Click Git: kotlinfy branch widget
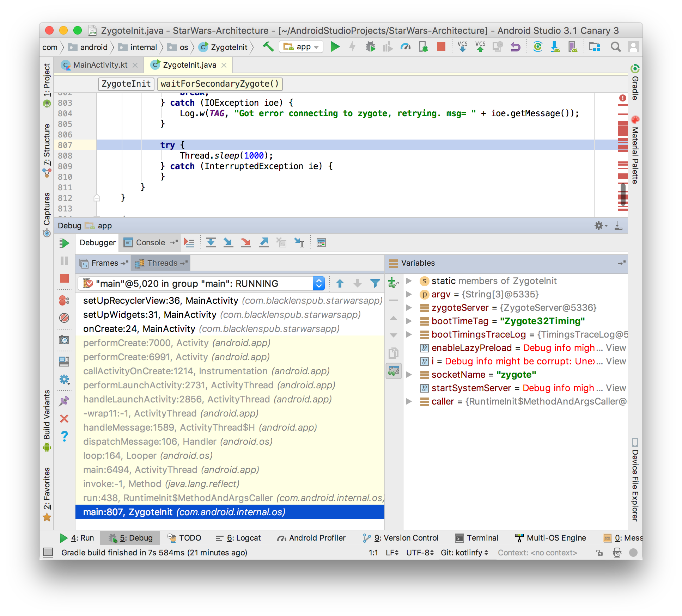This screenshot has width=682, height=616. 464,553
